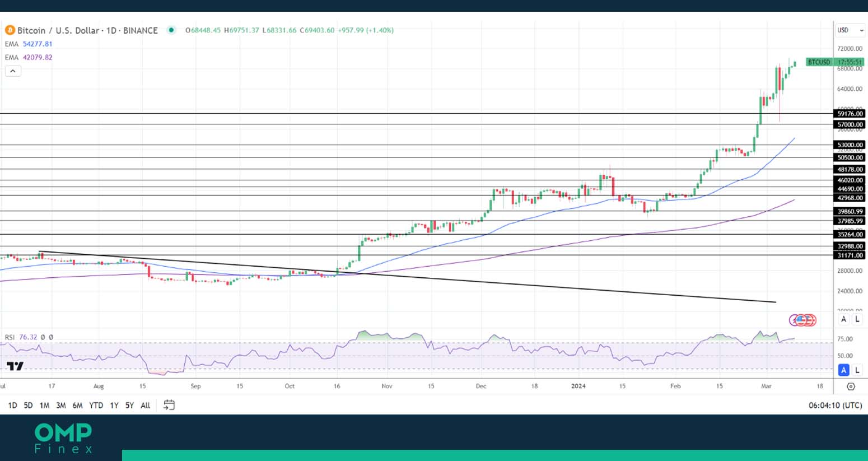Click the 32988.00 price level label

tap(850, 246)
